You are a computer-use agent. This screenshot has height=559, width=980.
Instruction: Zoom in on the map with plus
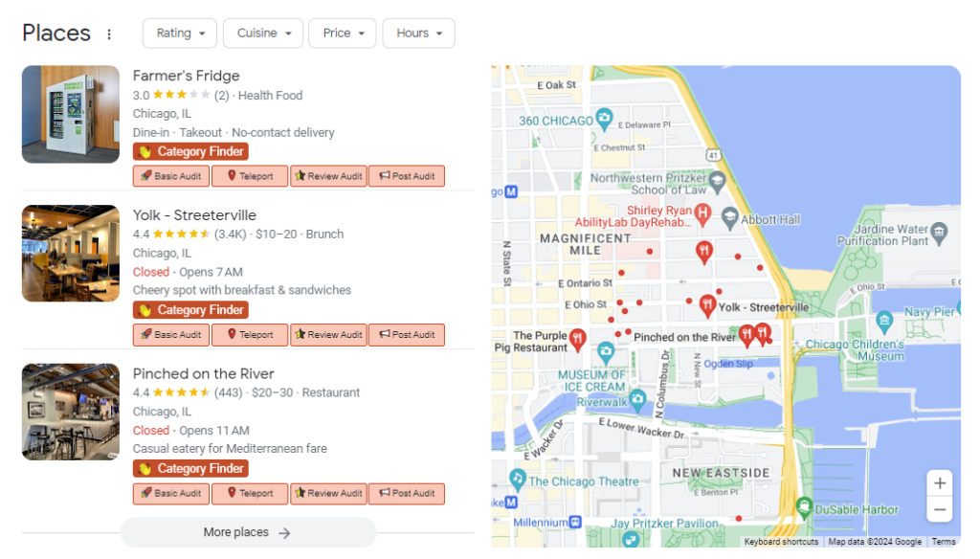point(940,483)
